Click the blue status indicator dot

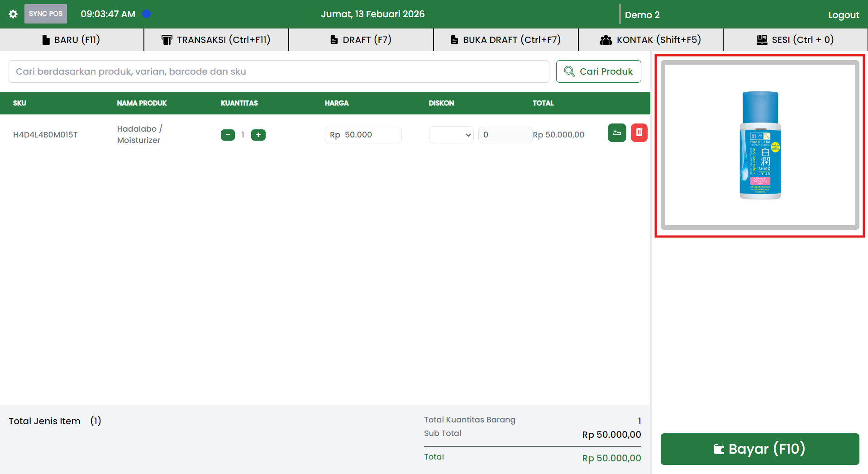146,14
